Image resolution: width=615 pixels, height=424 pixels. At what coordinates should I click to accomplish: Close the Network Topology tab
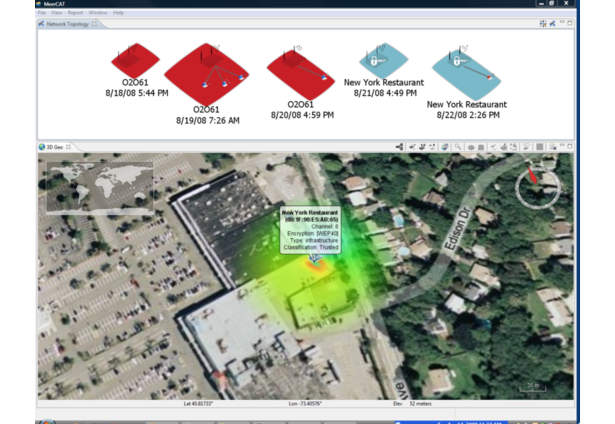click(94, 24)
